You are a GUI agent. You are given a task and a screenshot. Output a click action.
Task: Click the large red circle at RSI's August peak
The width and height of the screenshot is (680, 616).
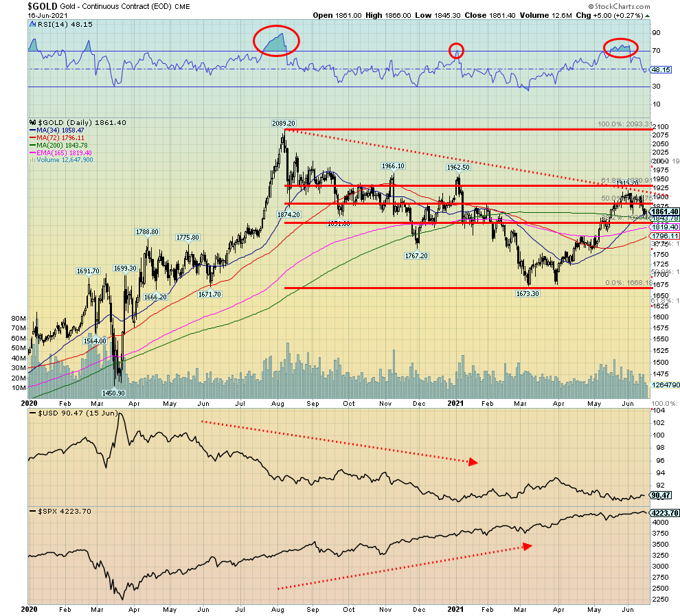pos(276,42)
